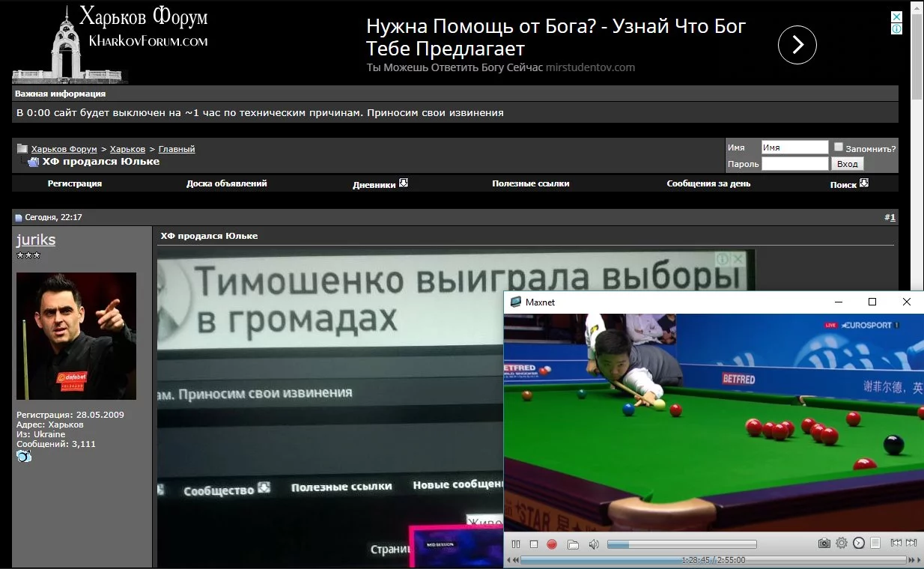The height and width of the screenshot is (569, 924).
Task: Focus the Пароль password field
Action: [794, 164]
